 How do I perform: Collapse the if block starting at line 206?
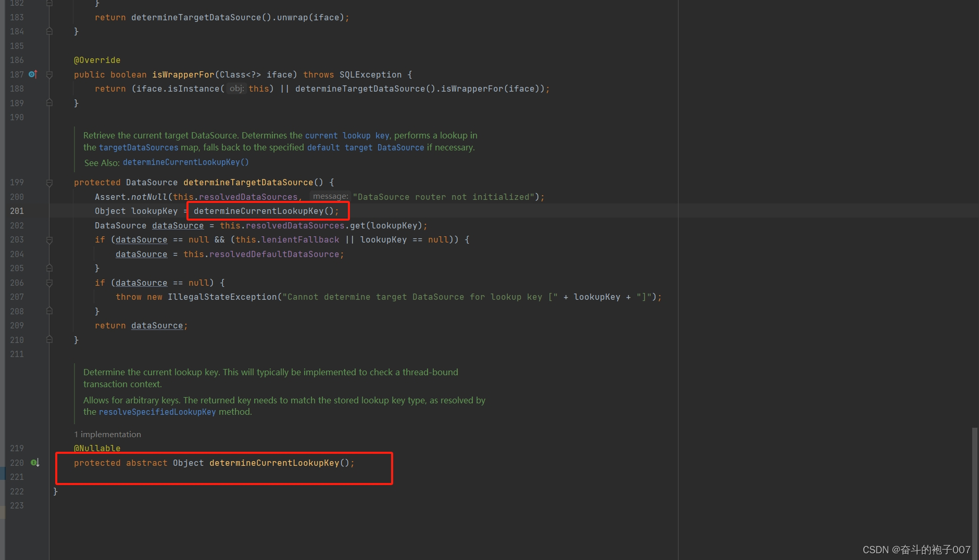[49, 283]
